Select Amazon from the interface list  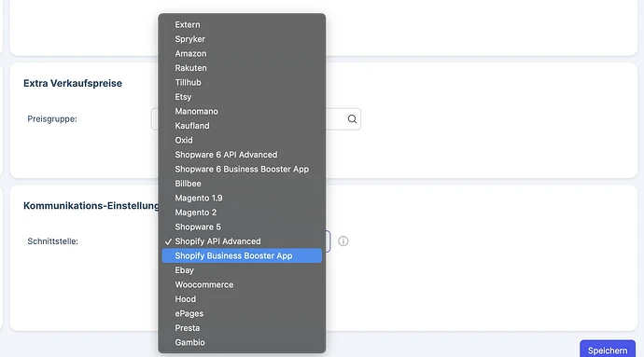tap(242, 54)
